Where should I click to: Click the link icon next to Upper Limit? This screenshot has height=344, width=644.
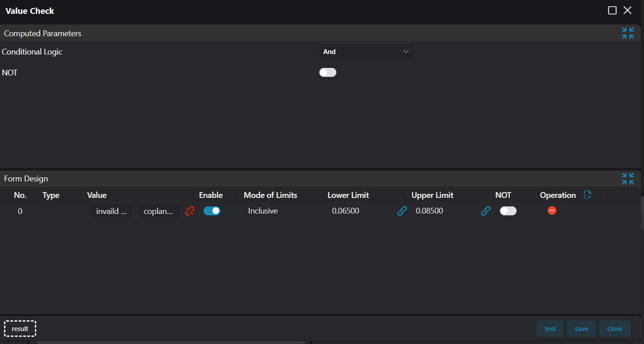click(486, 211)
